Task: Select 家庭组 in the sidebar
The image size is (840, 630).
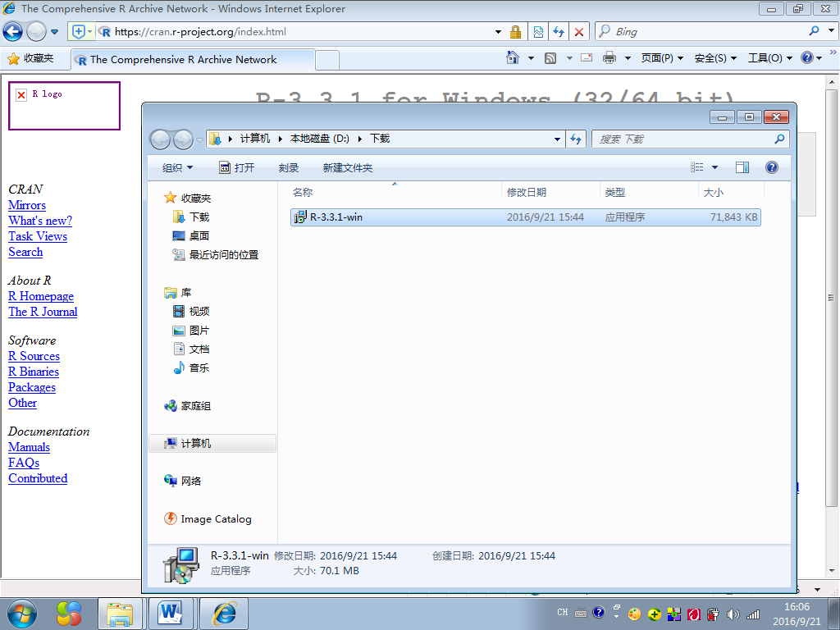Action: pyautogui.click(x=188, y=406)
